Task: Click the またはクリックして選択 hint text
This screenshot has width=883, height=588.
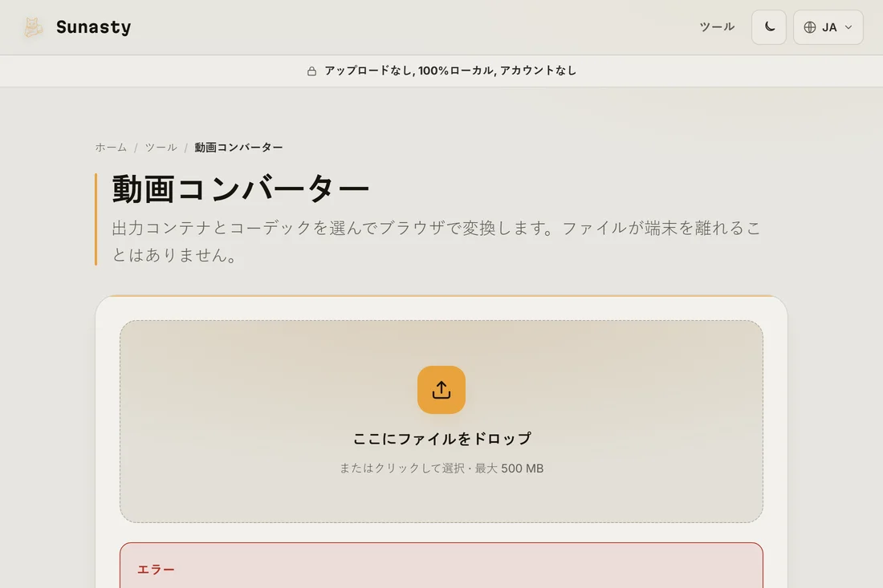Action: click(x=402, y=468)
